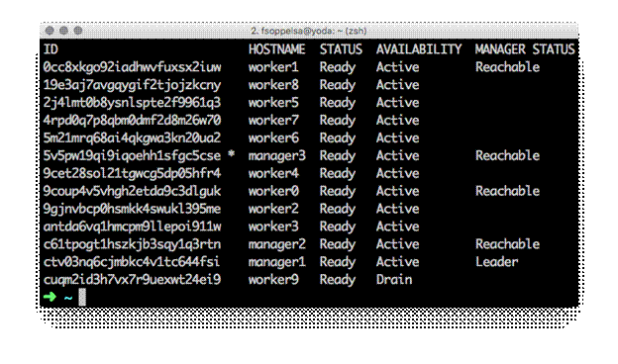Click hostname worker0

273,191
